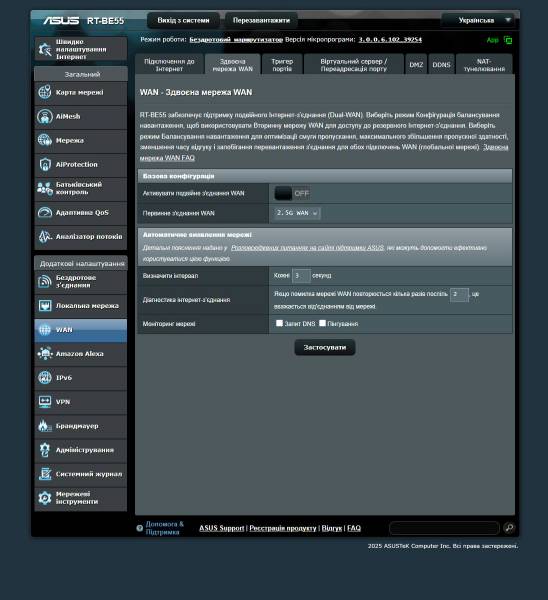Switch to the DDNS tab

point(441,65)
